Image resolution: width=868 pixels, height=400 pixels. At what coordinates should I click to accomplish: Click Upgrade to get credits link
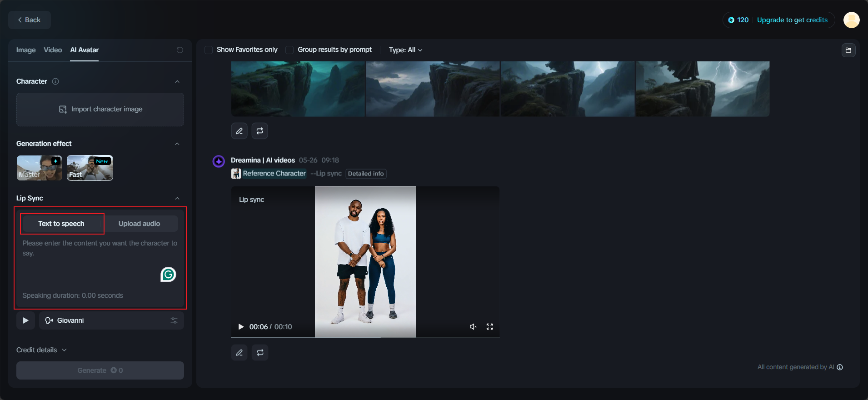[x=792, y=20]
